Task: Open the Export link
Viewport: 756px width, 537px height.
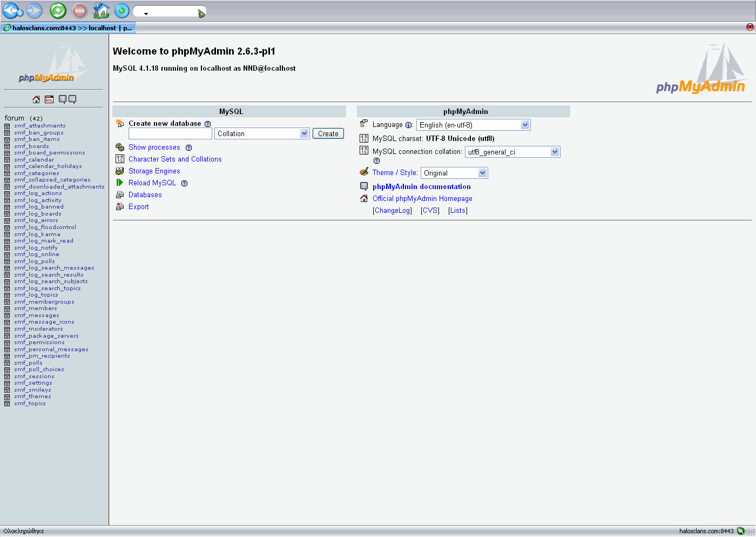Action: [139, 207]
